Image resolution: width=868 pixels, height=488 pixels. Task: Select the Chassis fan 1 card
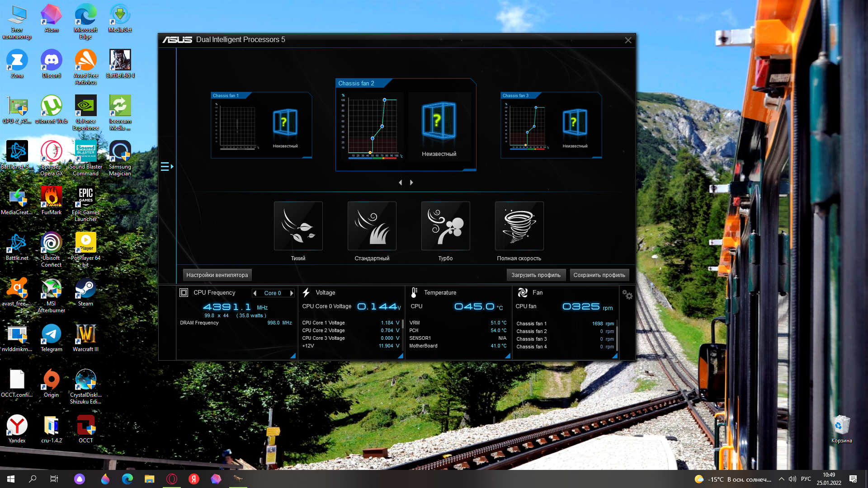point(261,125)
